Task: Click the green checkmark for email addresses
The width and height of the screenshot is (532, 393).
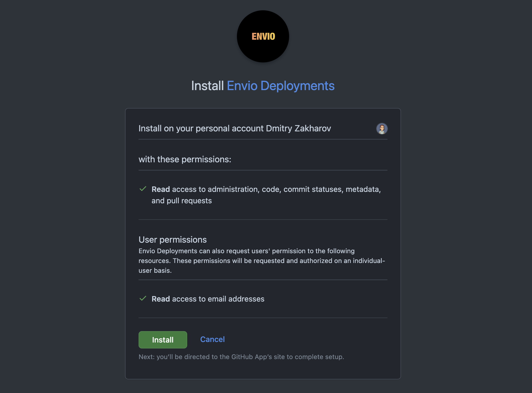Action: tap(143, 298)
